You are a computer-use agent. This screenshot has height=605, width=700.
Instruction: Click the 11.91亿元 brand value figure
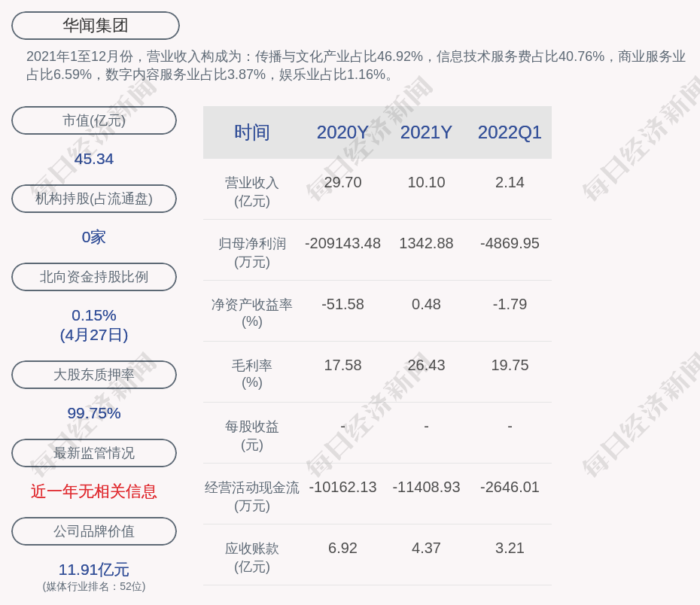pos(94,570)
